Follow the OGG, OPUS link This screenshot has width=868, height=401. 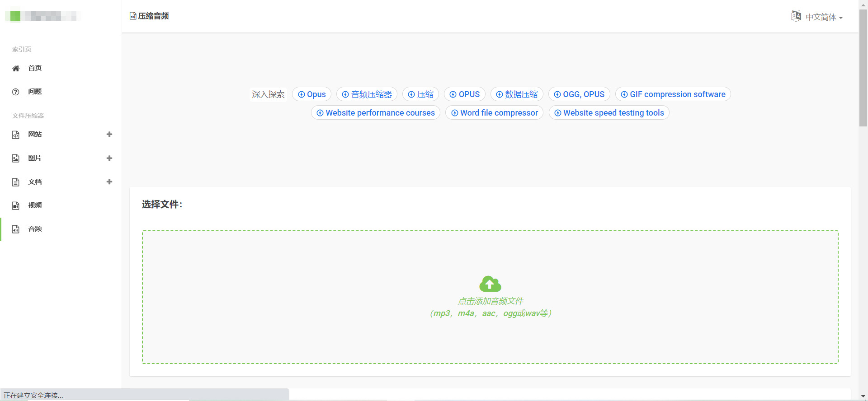[x=580, y=94]
